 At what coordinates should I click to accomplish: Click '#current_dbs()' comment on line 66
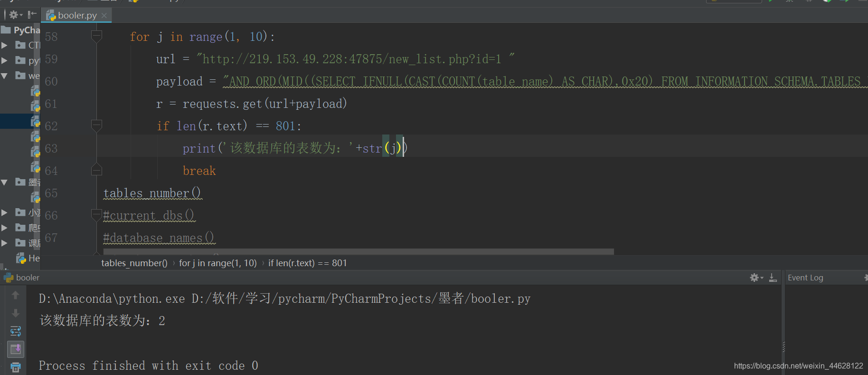coord(149,215)
